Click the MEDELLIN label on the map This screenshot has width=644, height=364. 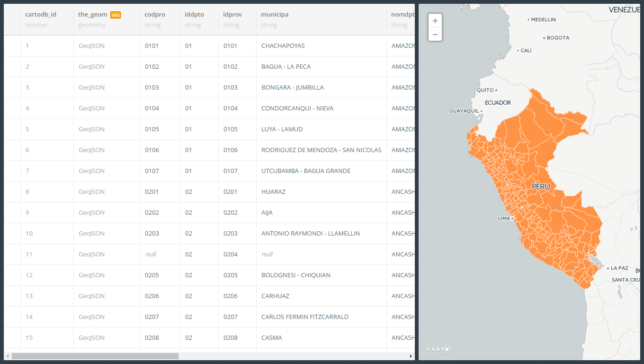click(x=544, y=20)
